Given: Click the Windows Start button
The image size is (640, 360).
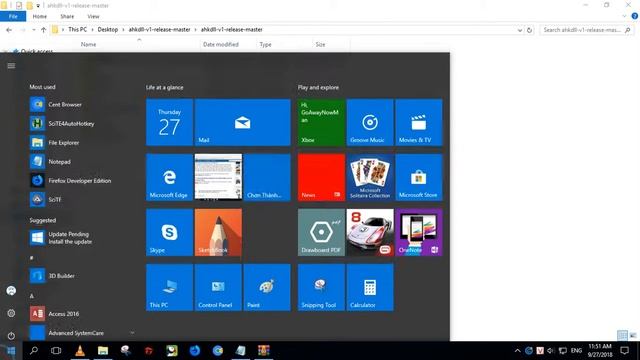Looking at the screenshot, I should [x=11, y=351].
